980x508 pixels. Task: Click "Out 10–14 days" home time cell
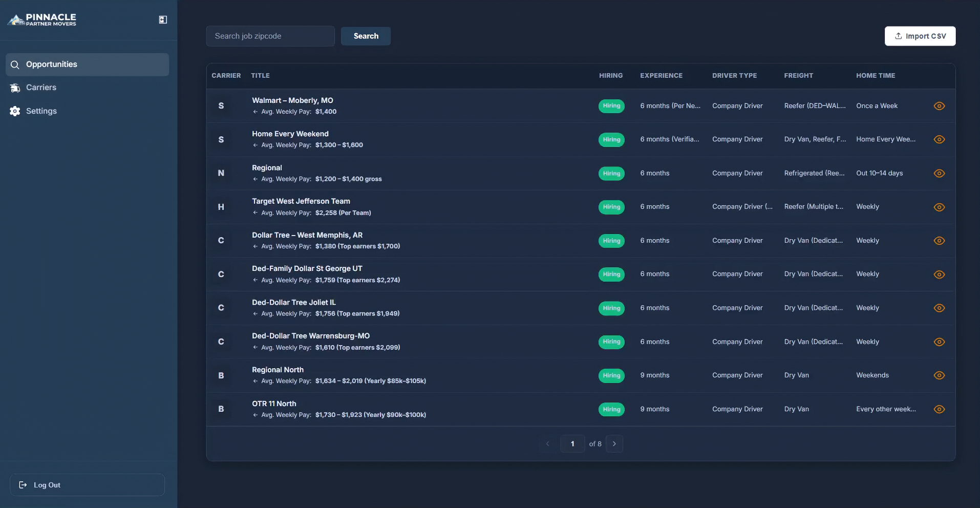point(879,173)
